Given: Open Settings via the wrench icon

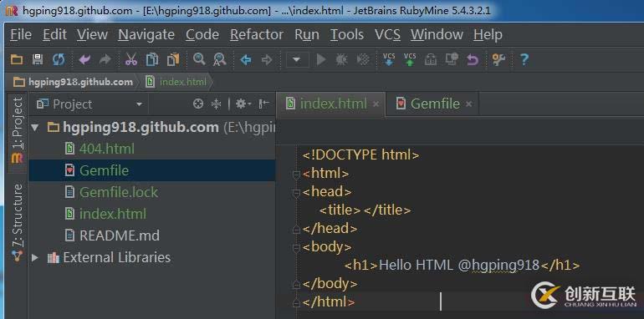Looking at the screenshot, I should point(498,60).
